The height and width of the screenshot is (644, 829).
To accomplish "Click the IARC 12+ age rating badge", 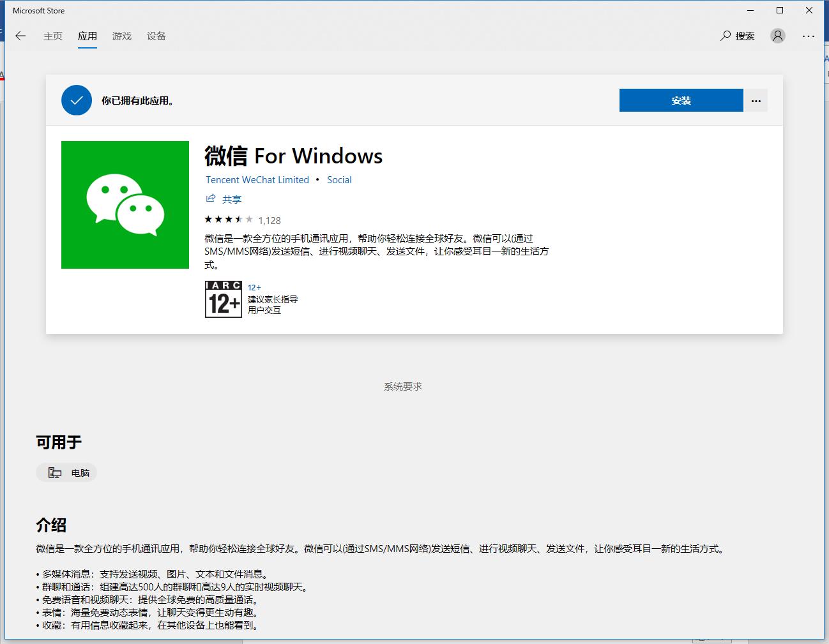I will tap(223, 299).
